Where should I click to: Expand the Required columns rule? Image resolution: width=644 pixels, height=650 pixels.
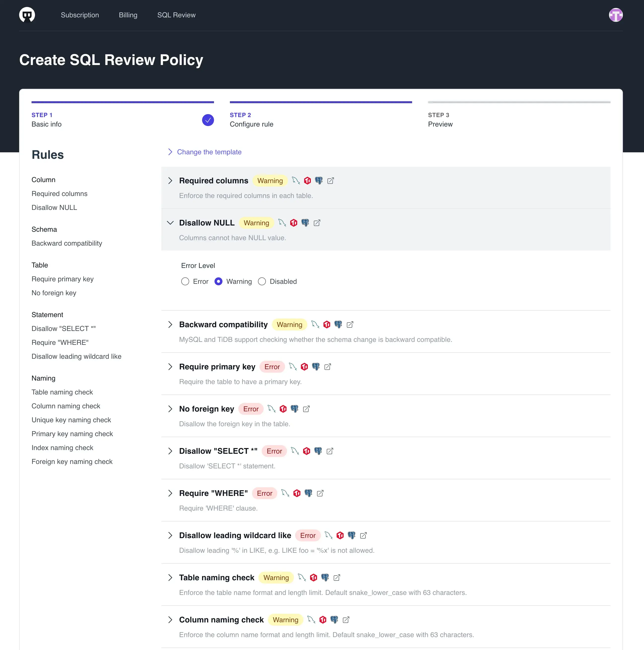[x=170, y=181]
